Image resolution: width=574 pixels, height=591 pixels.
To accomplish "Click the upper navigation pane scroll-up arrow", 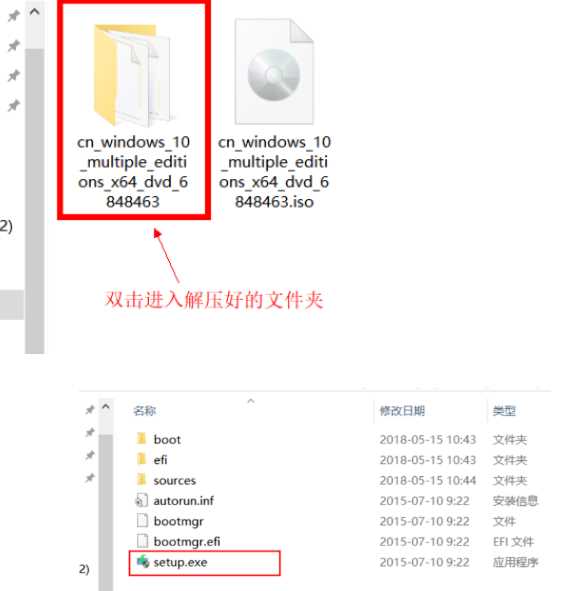I will 34,12.
